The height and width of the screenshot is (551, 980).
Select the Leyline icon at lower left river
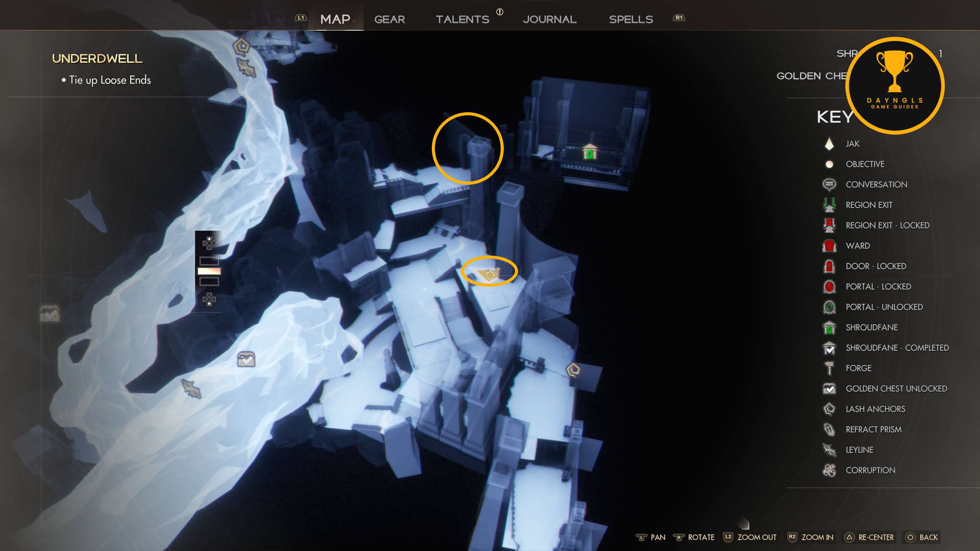[191, 389]
